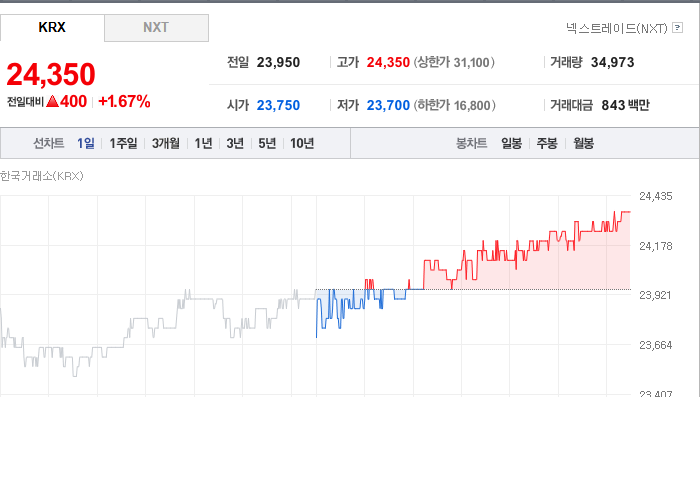Click the 선차트 label

tap(49, 143)
